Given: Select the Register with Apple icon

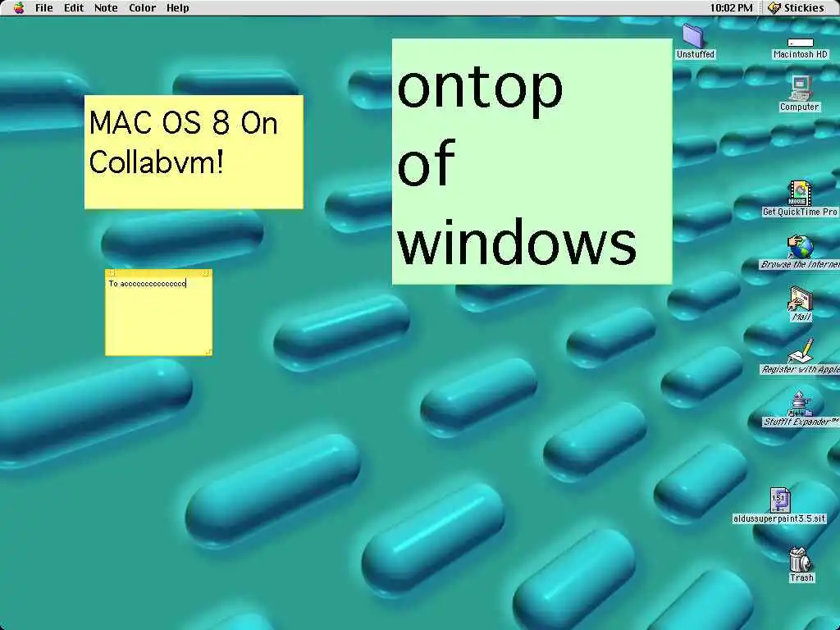Looking at the screenshot, I should click(800, 351).
